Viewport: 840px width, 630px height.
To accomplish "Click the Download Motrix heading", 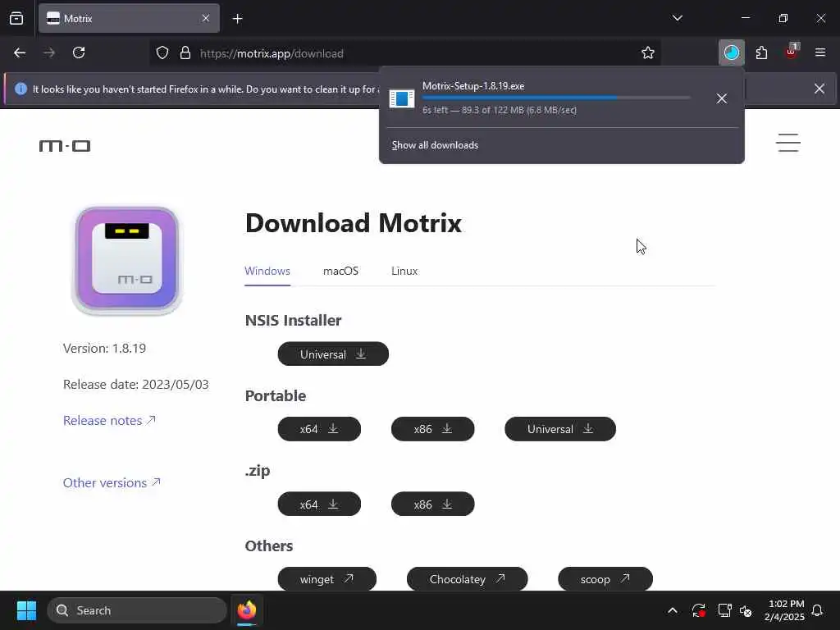I will (353, 223).
